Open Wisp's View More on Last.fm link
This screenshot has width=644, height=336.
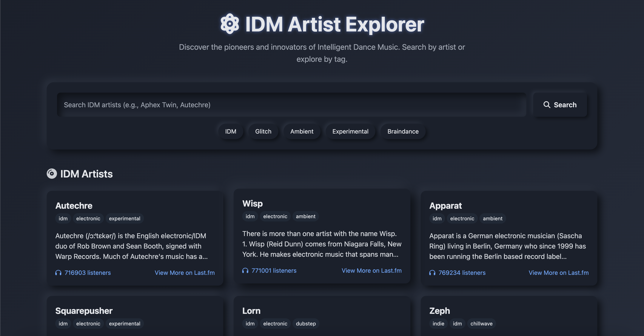(371, 271)
